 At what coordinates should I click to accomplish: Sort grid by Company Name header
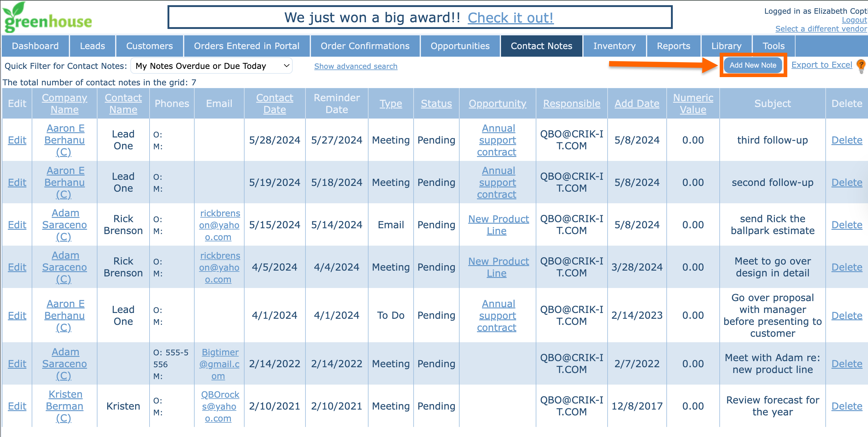pos(64,104)
